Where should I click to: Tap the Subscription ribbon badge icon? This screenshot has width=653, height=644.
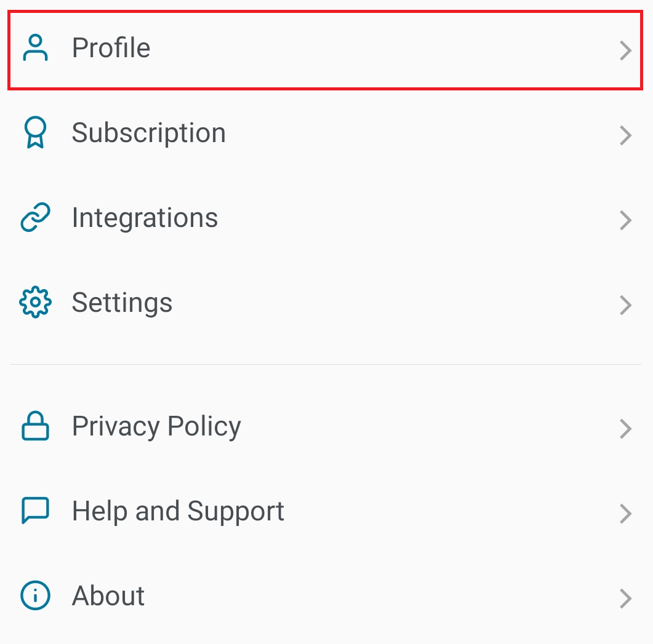[x=35, y=133]
